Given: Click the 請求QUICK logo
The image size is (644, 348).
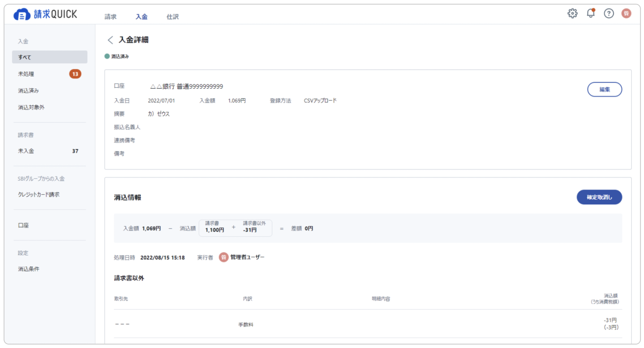Looking at the screenshot, I should click(x=45, y=14).
